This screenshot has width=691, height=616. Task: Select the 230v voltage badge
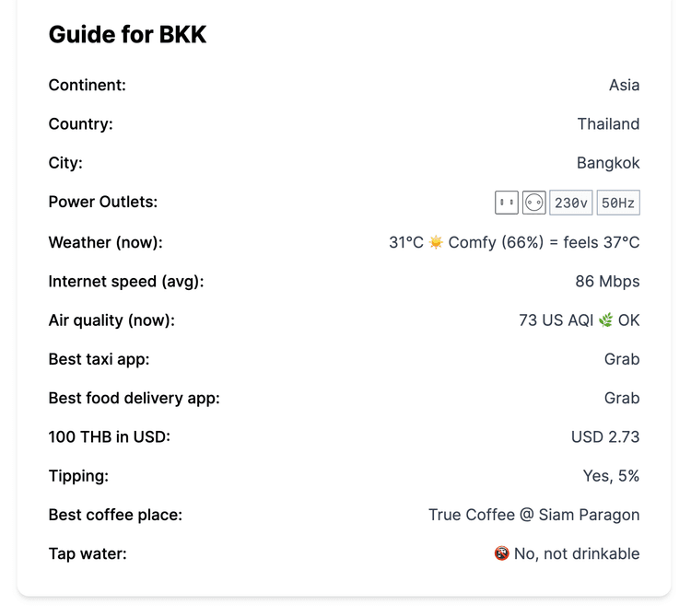[x=571, y=203]
